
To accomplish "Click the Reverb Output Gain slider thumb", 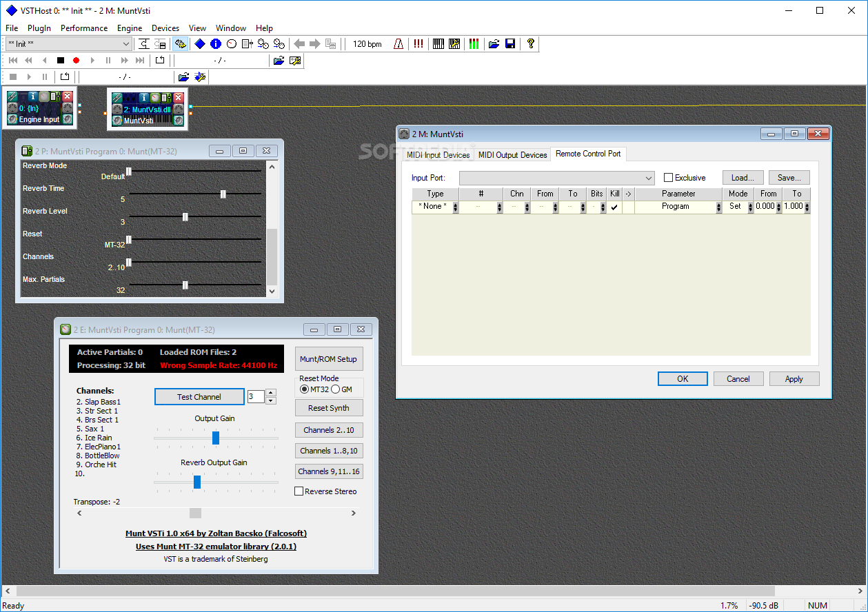I will [x=197, y=482].
